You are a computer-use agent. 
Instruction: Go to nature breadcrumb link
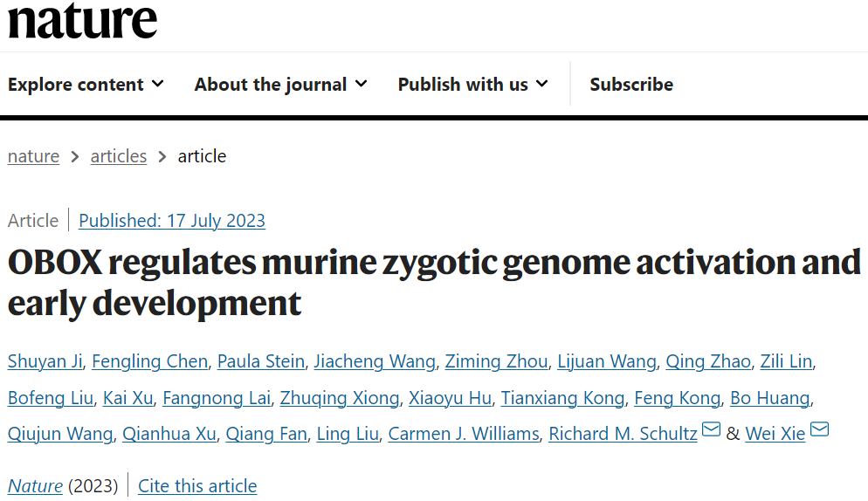point(33,156)
